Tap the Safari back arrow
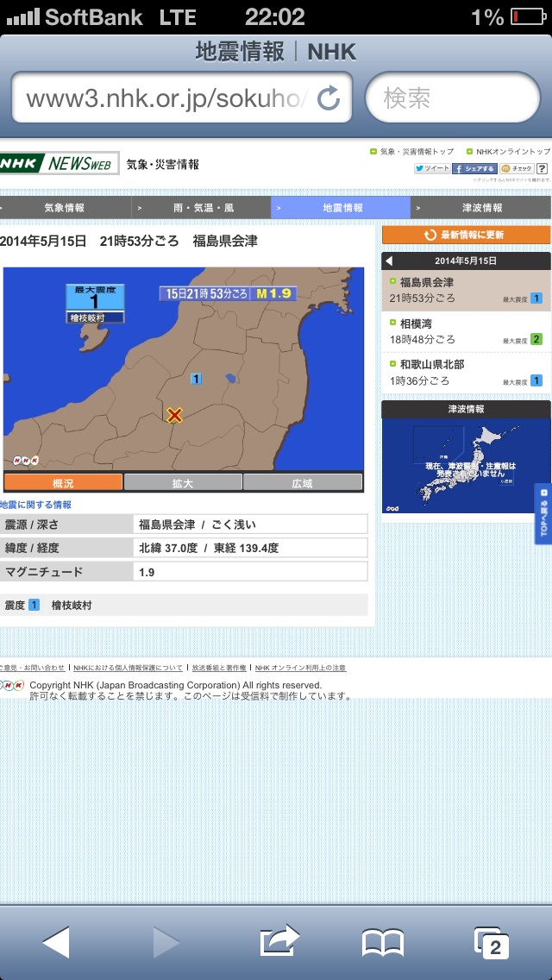This screenshot has width=552, height=980. pos(56,942)
